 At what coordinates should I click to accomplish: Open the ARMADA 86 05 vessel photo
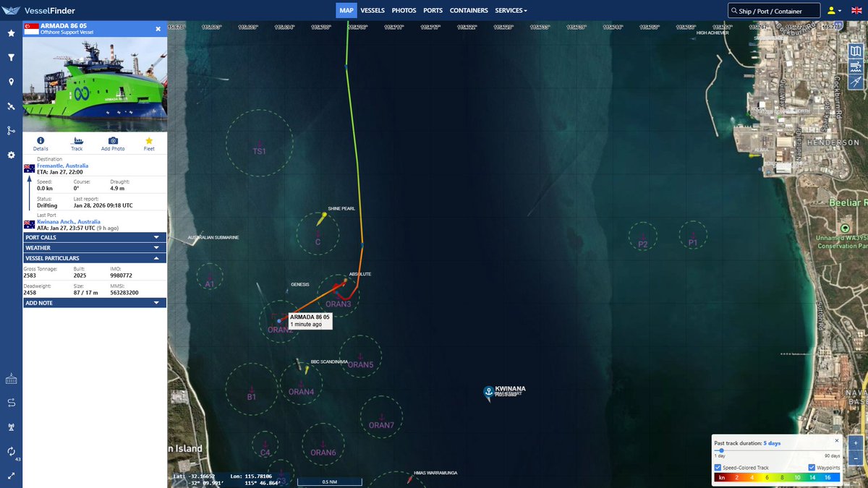pyautogui.click(x=95, y=83)
